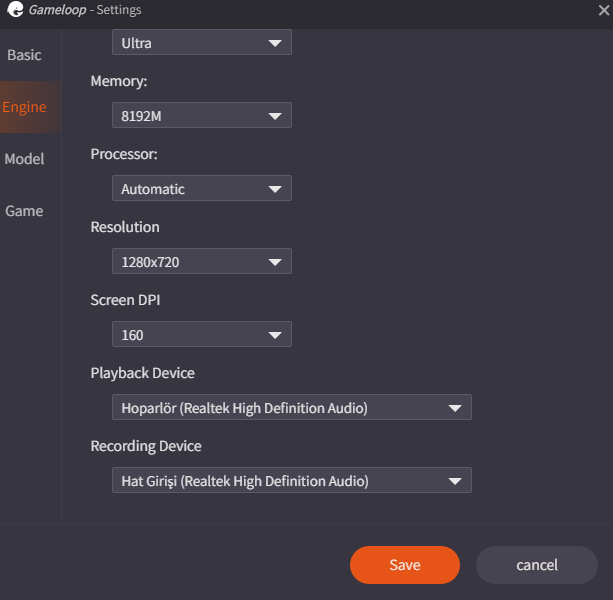
Task: Click the Resolution dropdown arrow icon
Action: tap(276, 263)
